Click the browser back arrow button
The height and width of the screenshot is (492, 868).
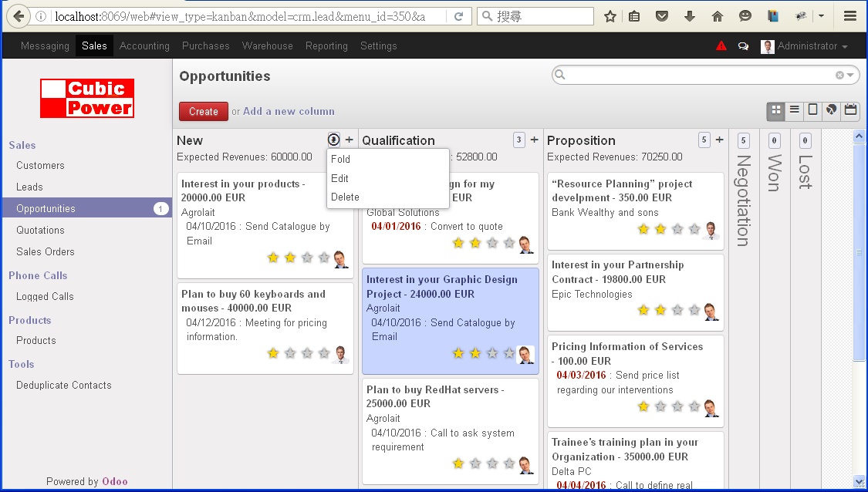click(x=19, y=16)
